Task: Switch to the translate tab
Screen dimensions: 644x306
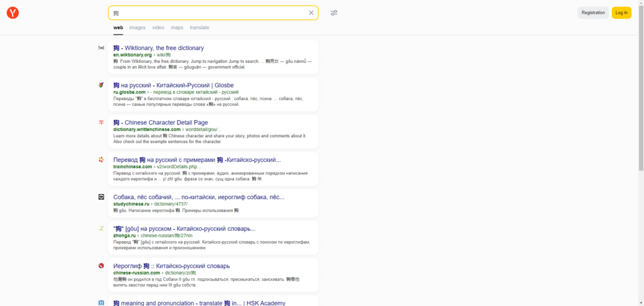Action: tap(199, 28)
